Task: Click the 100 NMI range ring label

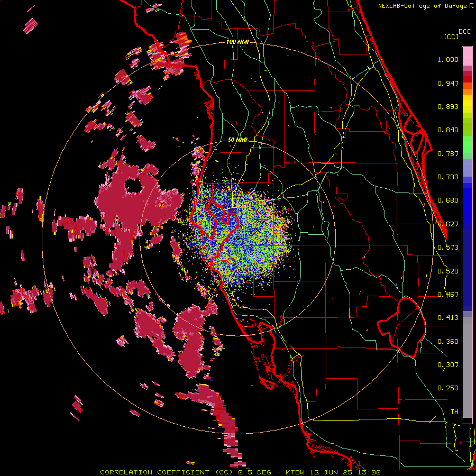Action: point(237,42)
